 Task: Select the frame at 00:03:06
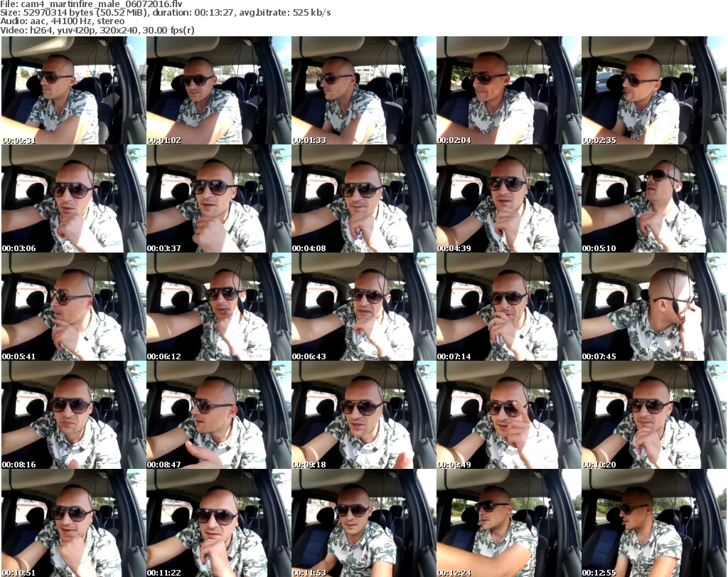(74, 198)
